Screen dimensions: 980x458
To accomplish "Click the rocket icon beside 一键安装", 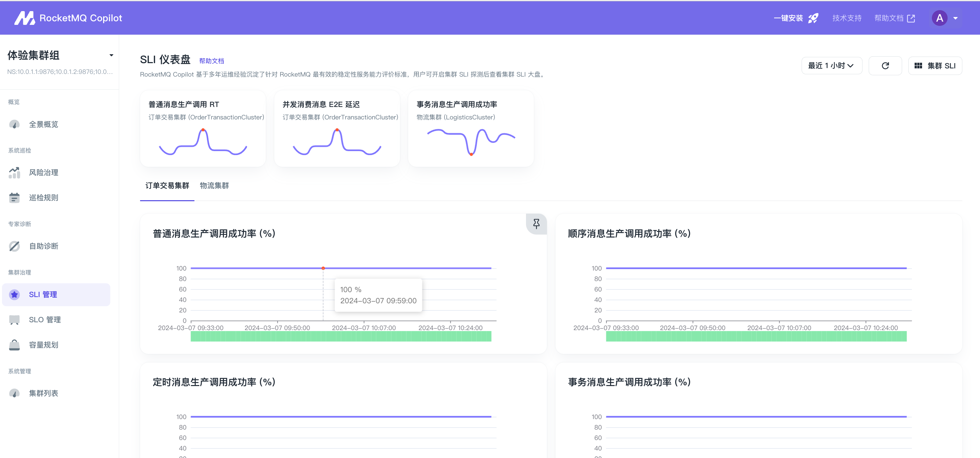I will point(813,18).
